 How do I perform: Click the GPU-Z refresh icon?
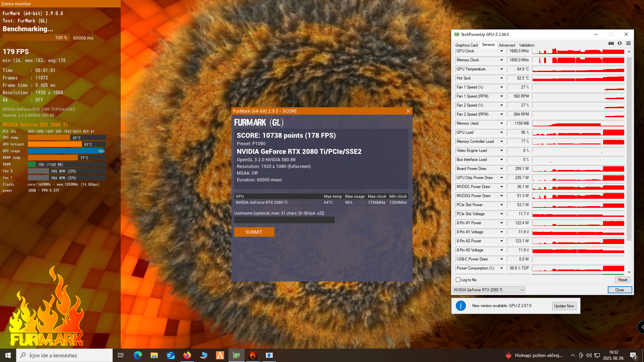[620, 44]
